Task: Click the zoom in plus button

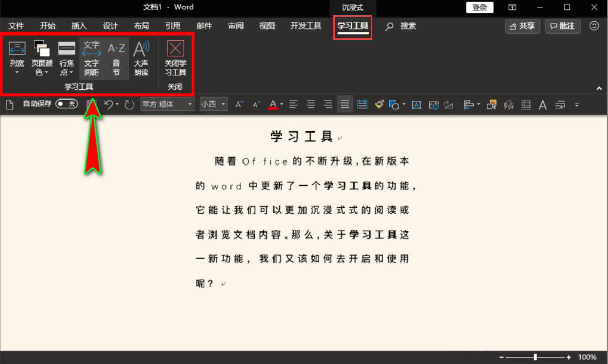Action: pyautogui.click(x=569, y=357)
